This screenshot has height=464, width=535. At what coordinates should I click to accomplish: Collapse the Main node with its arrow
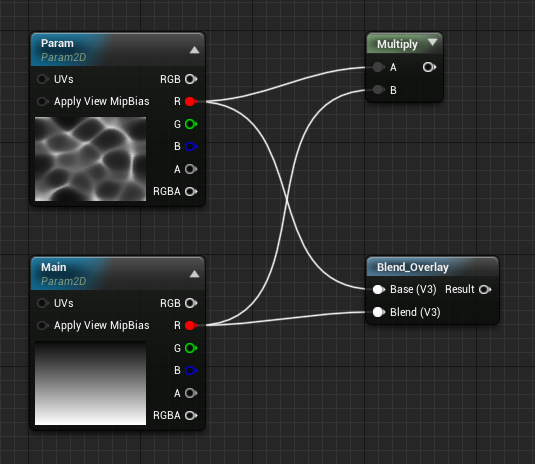(x=194, y=274)
